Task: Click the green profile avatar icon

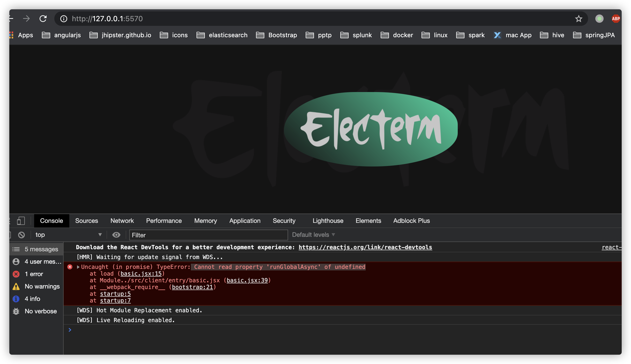Action: click(x=599, y=19)
